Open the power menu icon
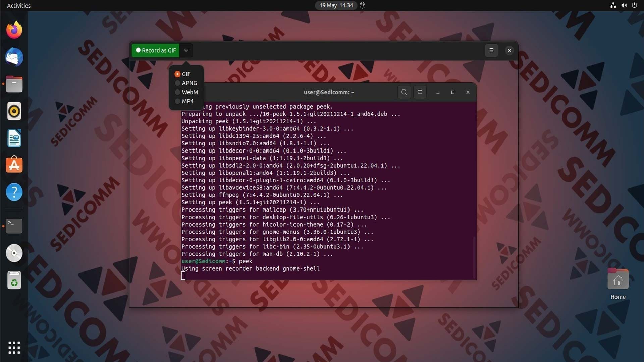The image size is (644, 362). click(634, 5)
